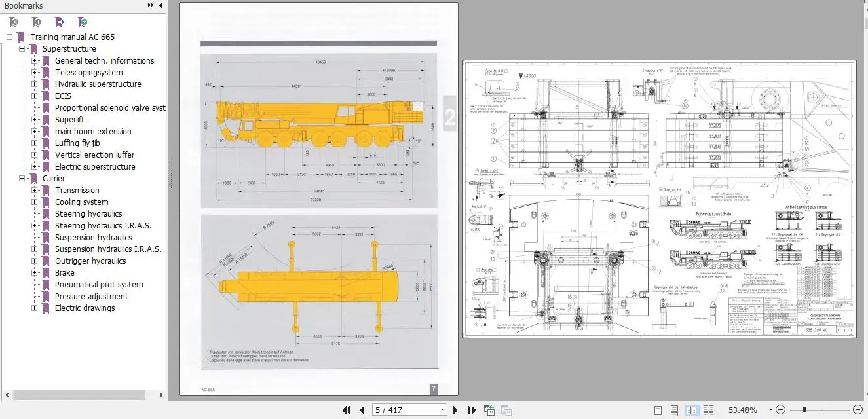This screenshot has width=868, height=419.
Task: Jump to the last page
Action: coord(472,410)
